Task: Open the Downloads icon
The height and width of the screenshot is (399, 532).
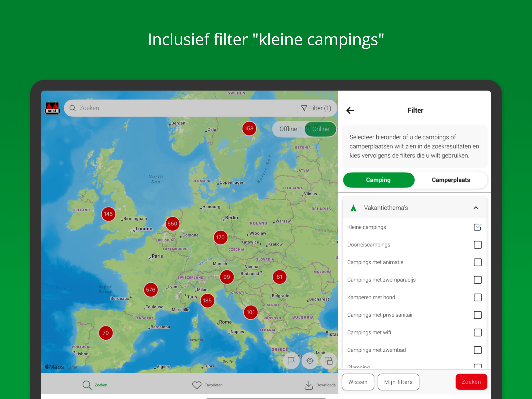Action: [x=309, y=385]
